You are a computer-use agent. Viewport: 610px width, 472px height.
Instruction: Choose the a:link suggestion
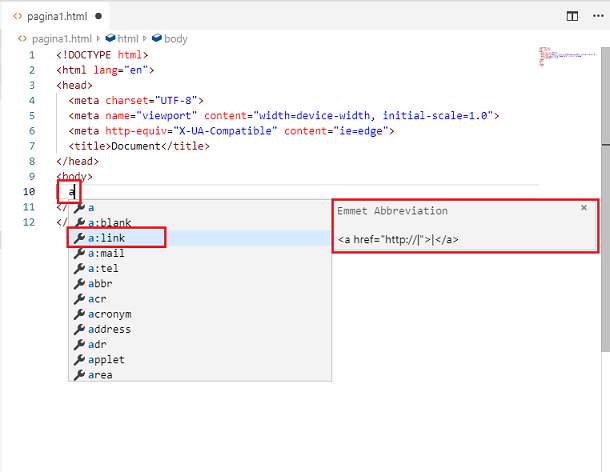pyautogui.click(x=200, y=238)
